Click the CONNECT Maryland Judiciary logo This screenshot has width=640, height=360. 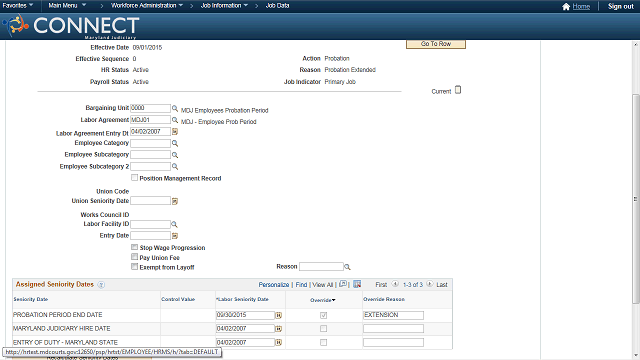tap(71, 26)
